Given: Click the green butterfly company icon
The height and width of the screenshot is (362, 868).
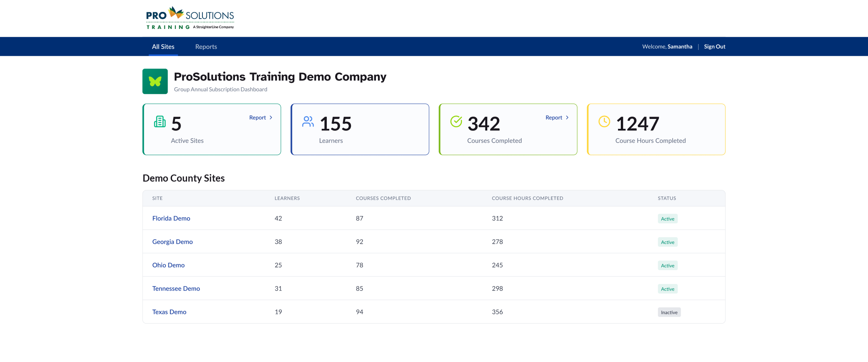Looking at the screenshot, I should [155, 81].
